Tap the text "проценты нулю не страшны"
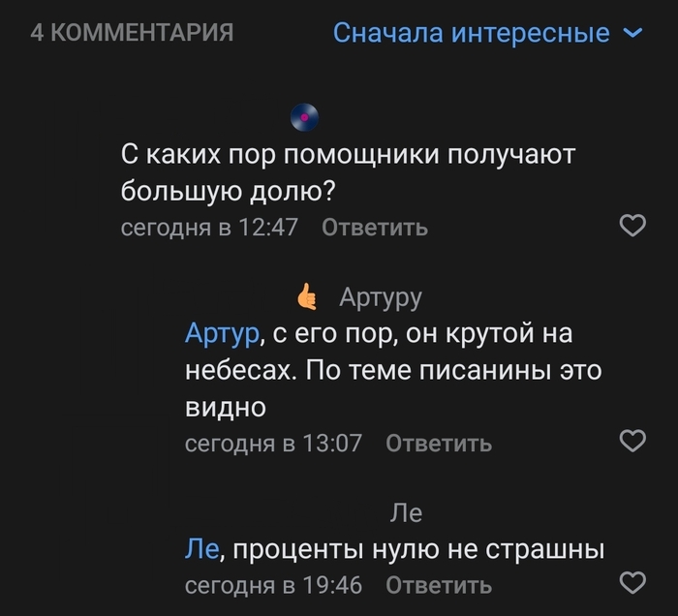678x616 pixels. [418, 550]
